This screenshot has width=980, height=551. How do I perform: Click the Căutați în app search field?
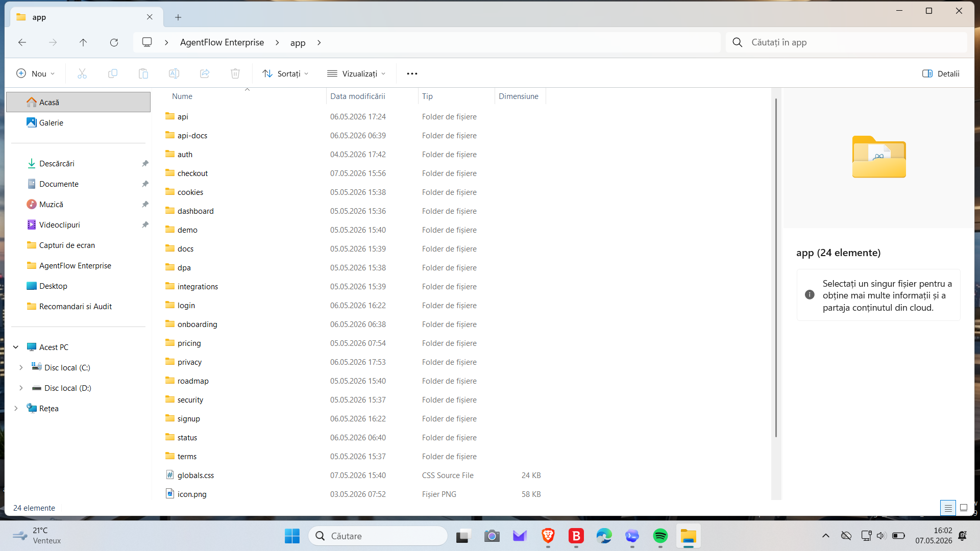click(846, 42)
